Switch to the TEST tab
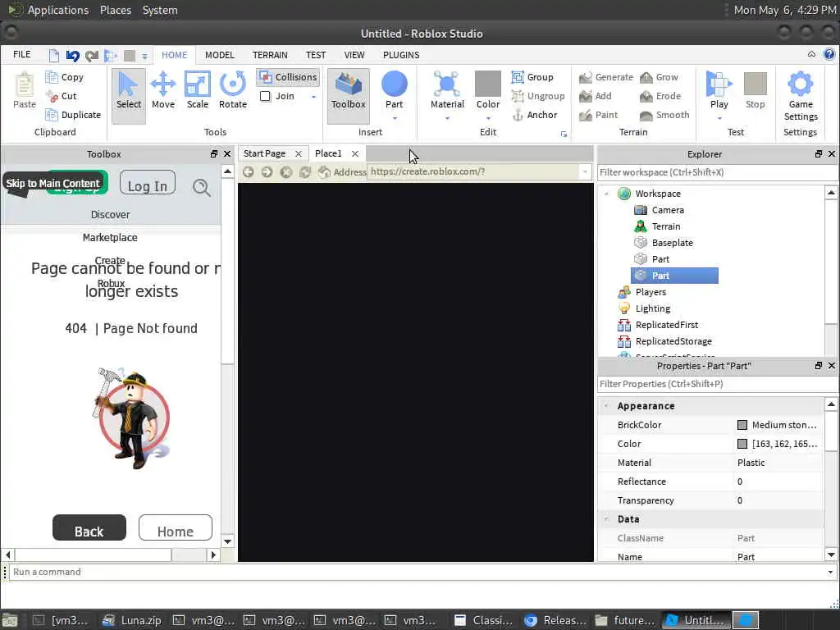 coord(316,55)
